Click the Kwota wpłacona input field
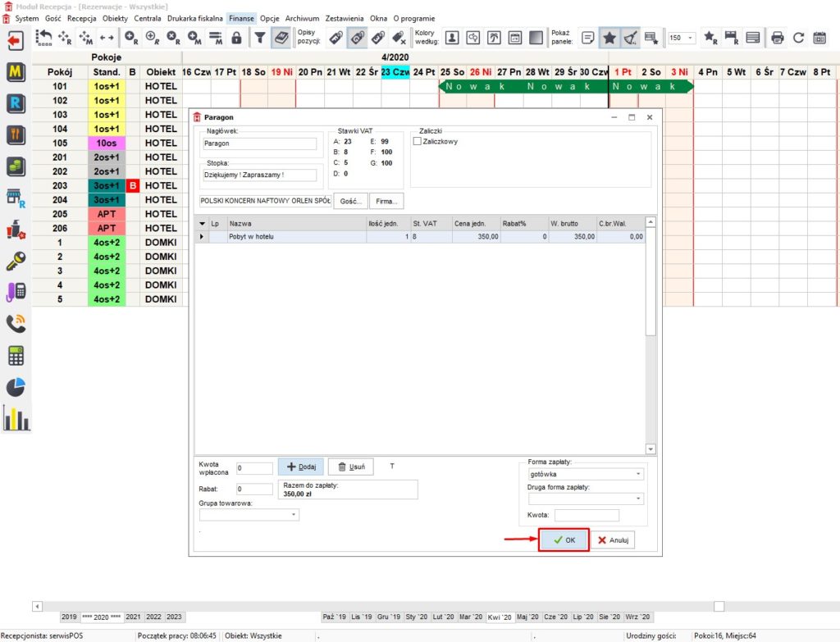This screenshot has width=840, height=642. pyautogui.click(x=253, y=468)
